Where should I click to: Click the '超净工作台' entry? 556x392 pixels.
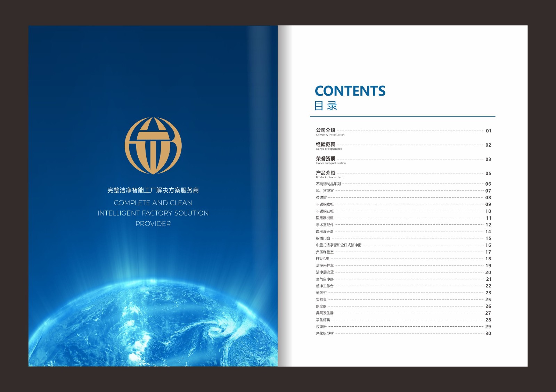pos(325,286)
